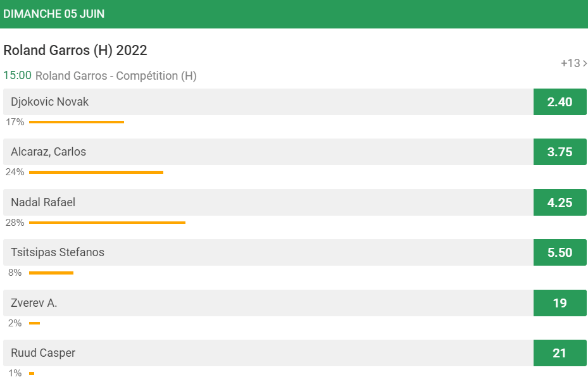Screen dimensions: 588x377
Task: Click the 17% orange bar under Djokovic
Action: tap(77, 122)
